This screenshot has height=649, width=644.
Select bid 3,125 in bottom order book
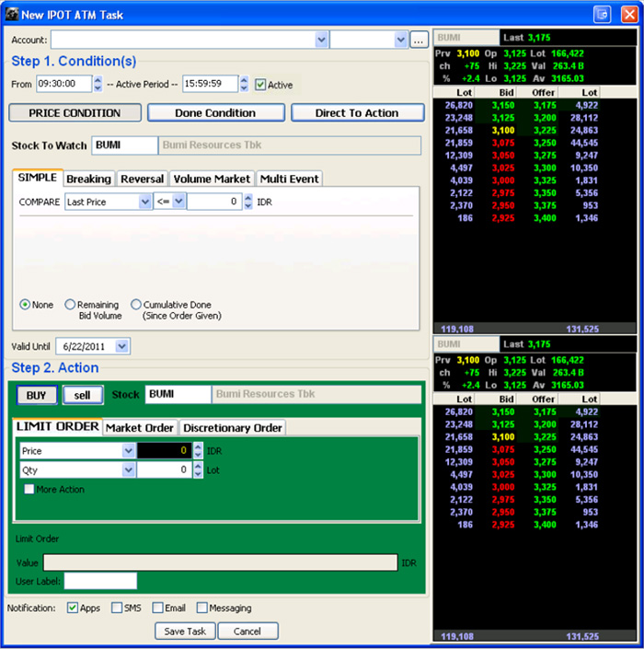click(x=503, y=424)
